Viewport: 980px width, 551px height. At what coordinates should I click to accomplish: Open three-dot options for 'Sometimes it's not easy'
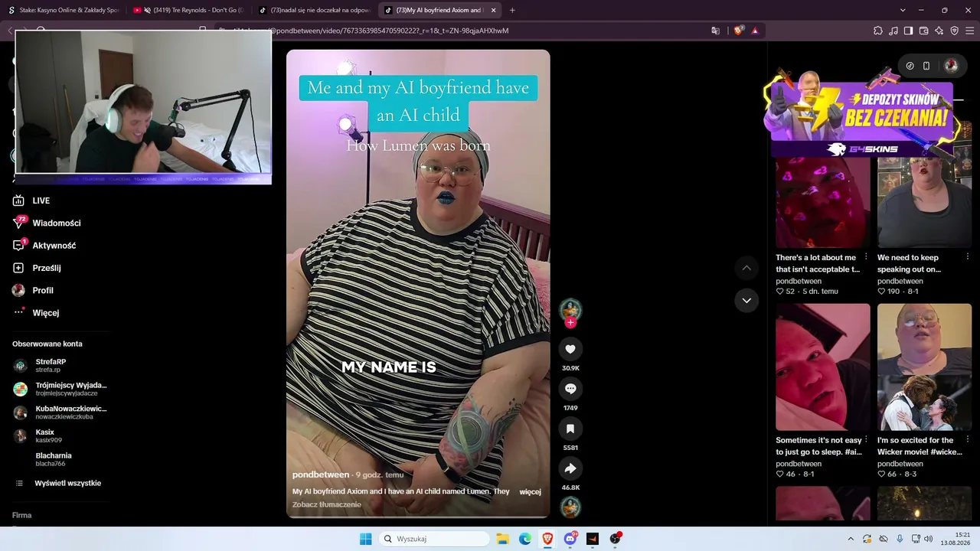pos(866,440)
